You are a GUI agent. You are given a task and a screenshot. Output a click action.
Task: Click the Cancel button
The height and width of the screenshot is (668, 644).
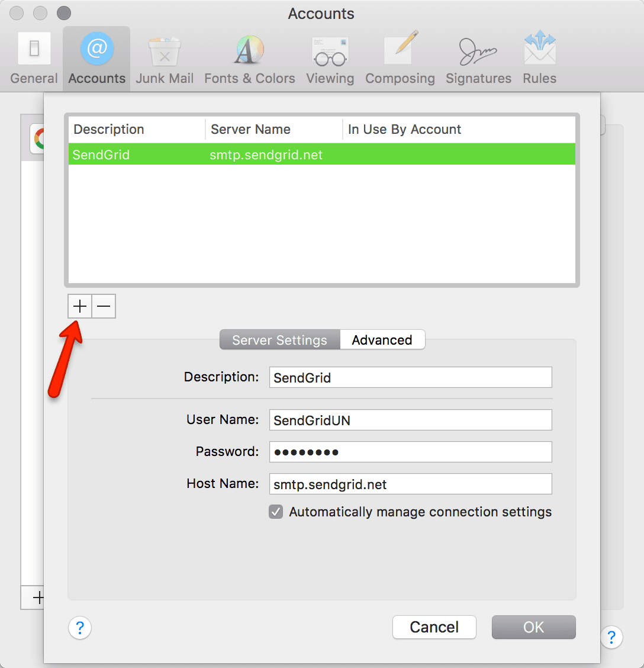(434, 627)
